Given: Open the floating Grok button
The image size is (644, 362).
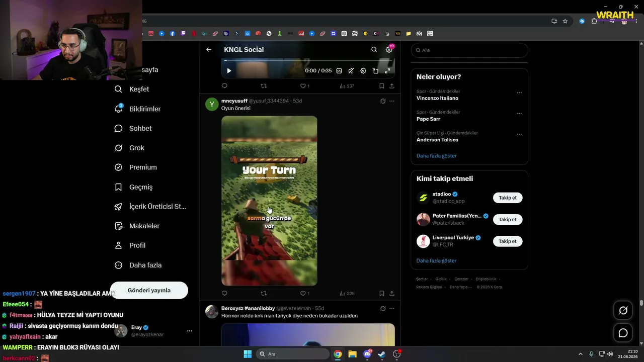Looking at the screenshot, I should pyautogui.click(x=623, y=311).
